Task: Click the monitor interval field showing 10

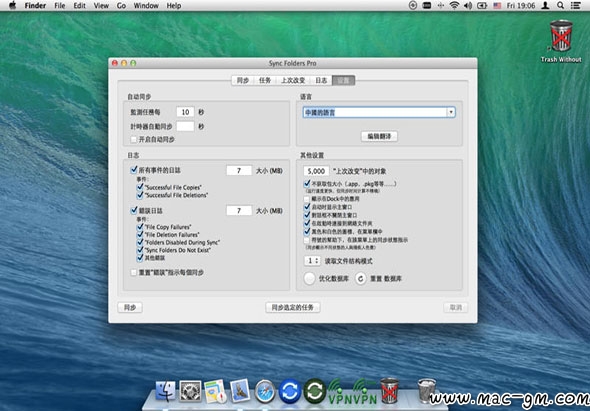Action: point(185,112)
